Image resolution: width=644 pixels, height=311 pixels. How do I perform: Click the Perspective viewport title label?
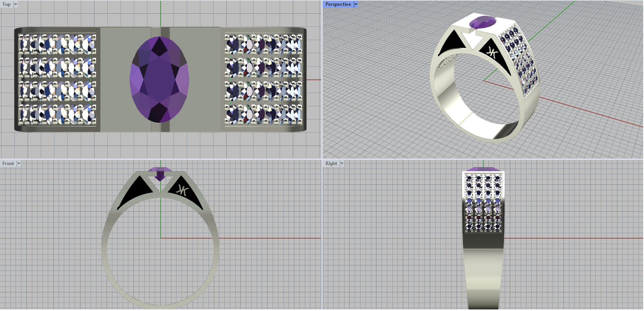click(338, 4)
